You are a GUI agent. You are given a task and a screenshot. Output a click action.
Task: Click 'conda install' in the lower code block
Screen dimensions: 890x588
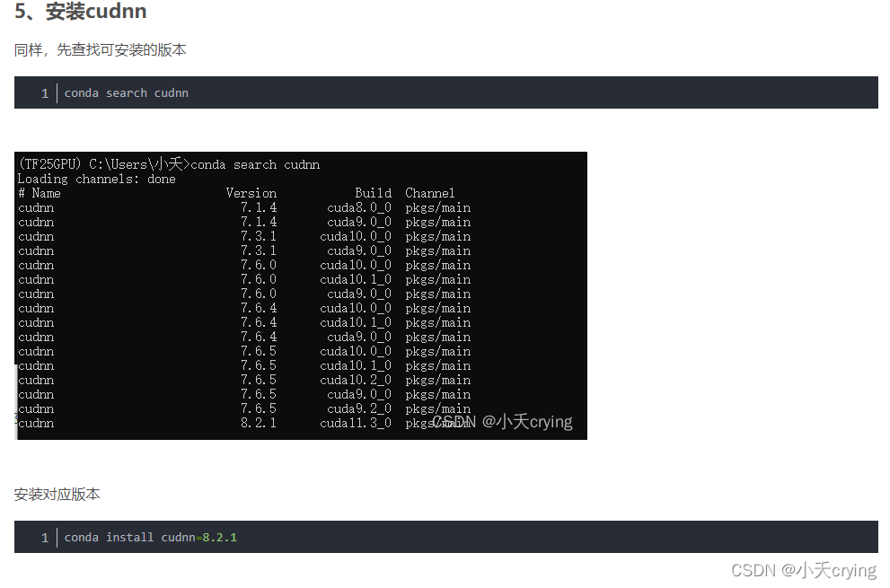pos(109,538)
